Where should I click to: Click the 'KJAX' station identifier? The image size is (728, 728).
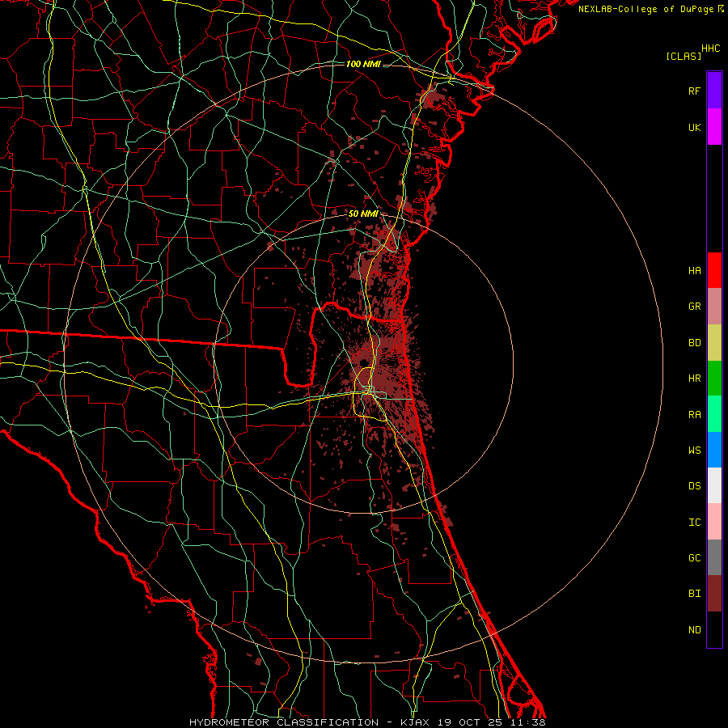pos(414,722)
